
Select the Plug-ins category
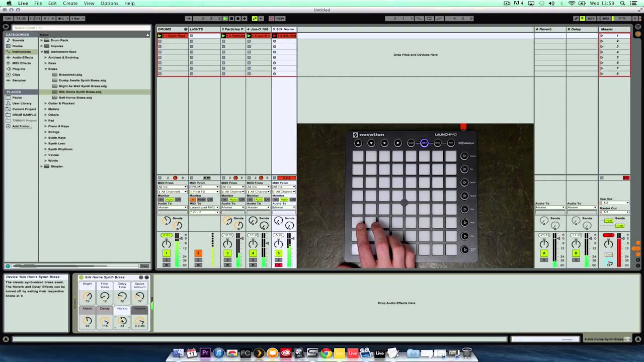[x=19, y=69]
